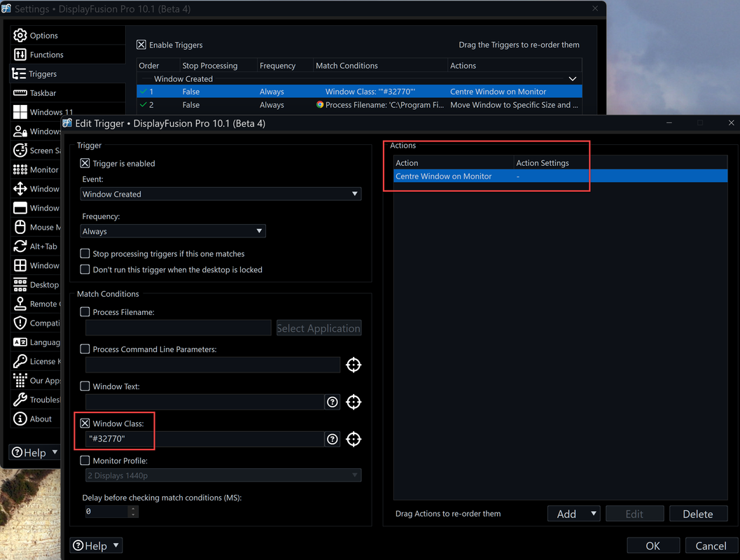This screenshot has height=560, width=740.
Task: Open Monitor Profile dropdown 2 Displays 1440p
Action: [223, 475]
